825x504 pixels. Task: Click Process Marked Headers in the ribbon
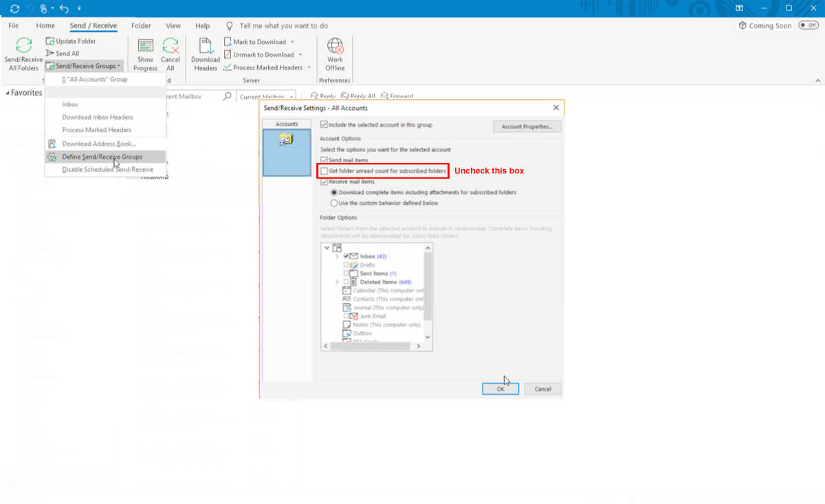click(x=263, y=67)
